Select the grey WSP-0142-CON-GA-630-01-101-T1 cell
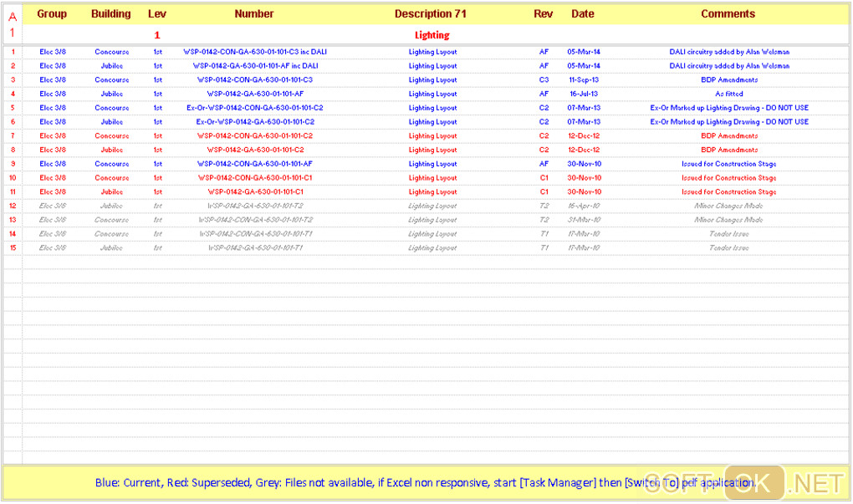 click(255, 234)
